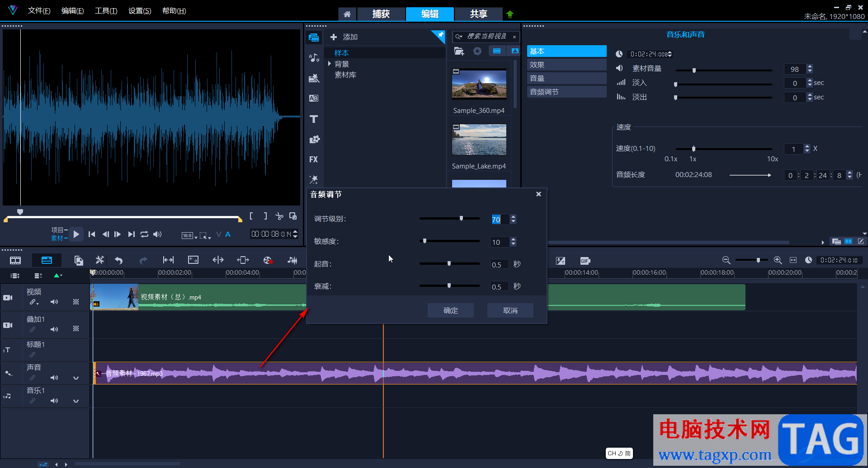868x468 pixels.
Task: Open the 设置(S) menu
Action: click(x=140, y=11)
